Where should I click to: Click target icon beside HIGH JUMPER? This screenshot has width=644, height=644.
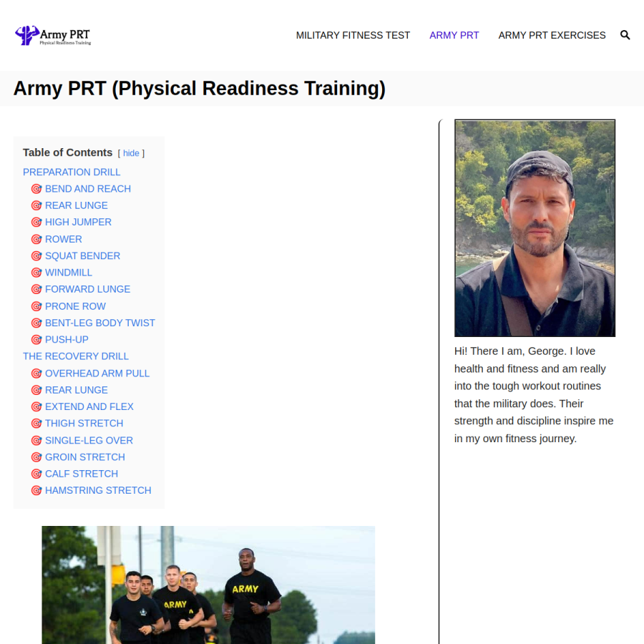pyautogui.click(x=36, y=223)
